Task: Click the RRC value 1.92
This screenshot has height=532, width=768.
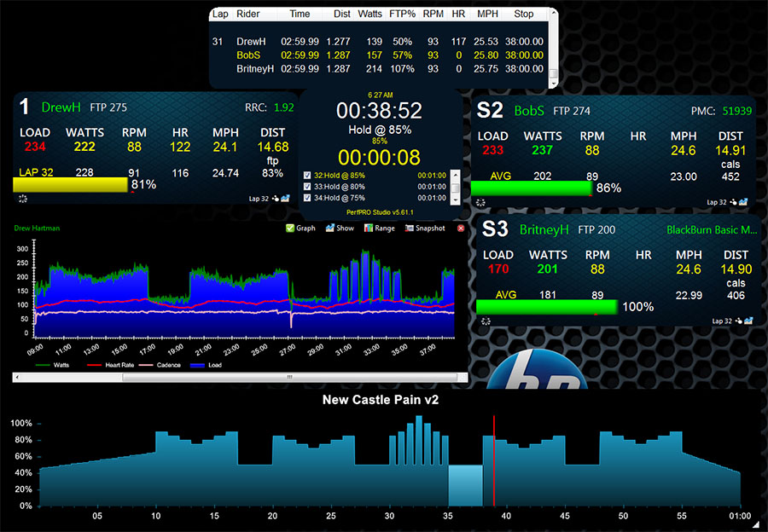Action: coord(283,107)
